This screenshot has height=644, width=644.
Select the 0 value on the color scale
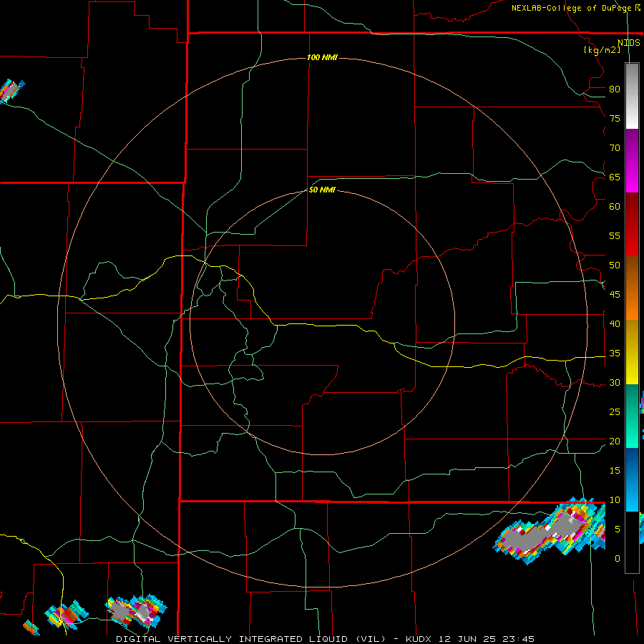point(618,559)
